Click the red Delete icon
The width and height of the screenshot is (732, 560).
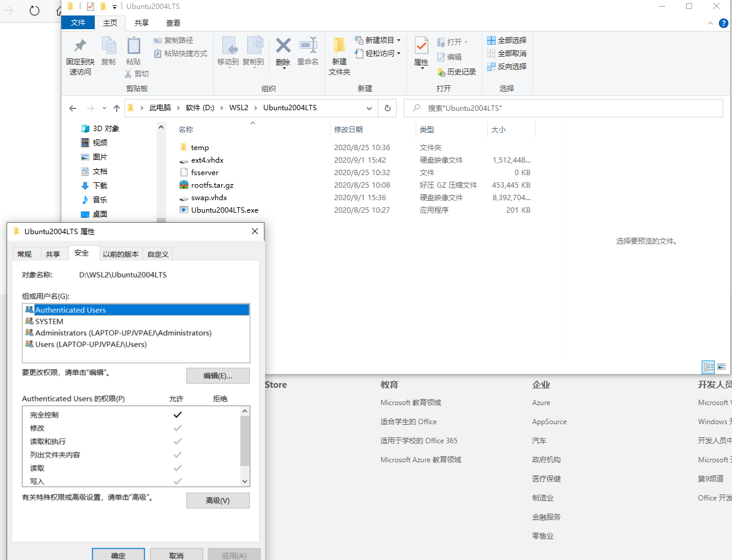click(x=283, y=52)
